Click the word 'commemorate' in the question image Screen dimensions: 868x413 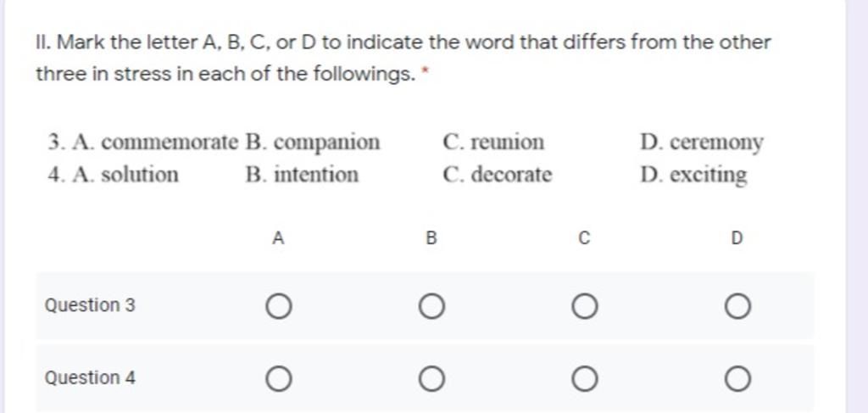pyautogui.click(x=170, y=142)
